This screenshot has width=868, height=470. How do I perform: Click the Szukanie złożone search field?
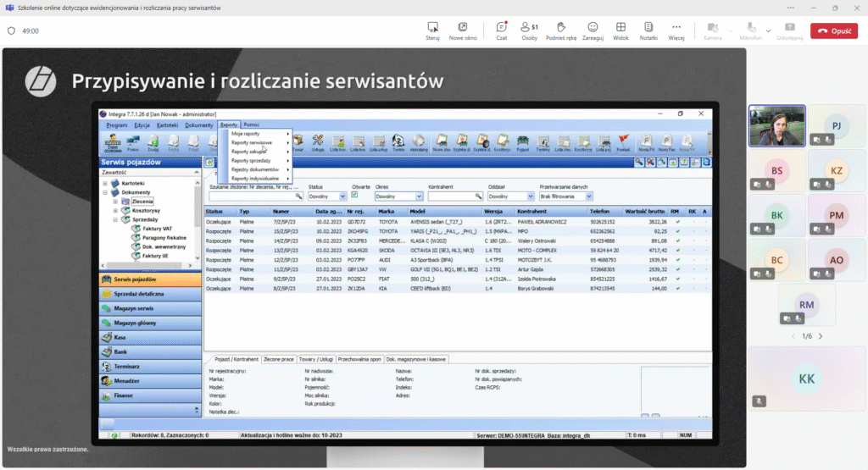click(256, 196)
